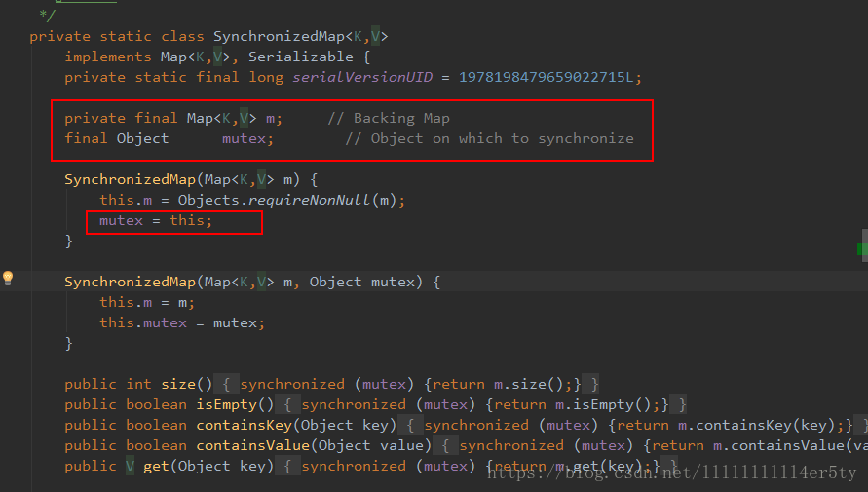Click the yellow lightbulb intention icon
Screen dimensions: 868x492
8,278
